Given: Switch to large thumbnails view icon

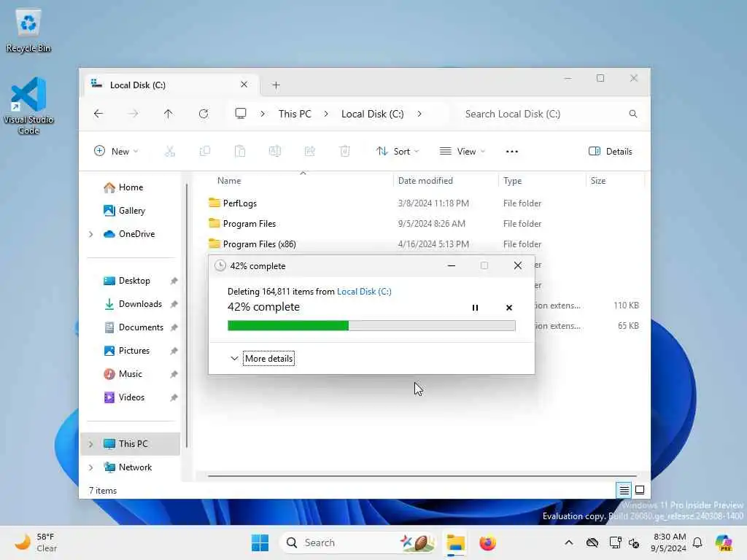Looking at the screenshot, I should pyautogui.click(x=640, y=490).
